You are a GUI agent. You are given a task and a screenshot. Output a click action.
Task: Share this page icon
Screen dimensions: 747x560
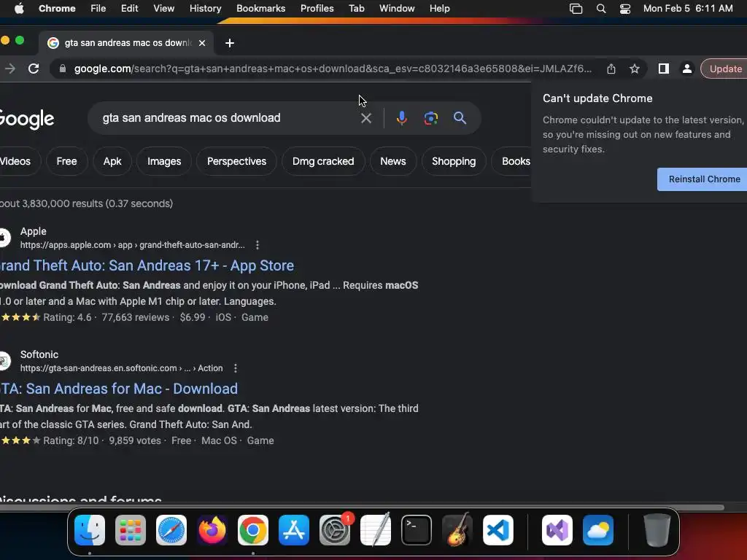click(611, 69)
